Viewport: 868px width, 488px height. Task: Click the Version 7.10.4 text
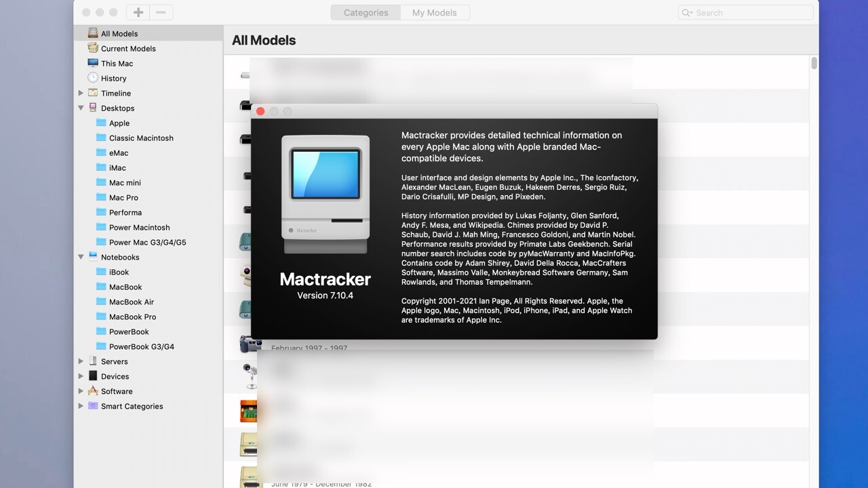click(x=325, y=296)
